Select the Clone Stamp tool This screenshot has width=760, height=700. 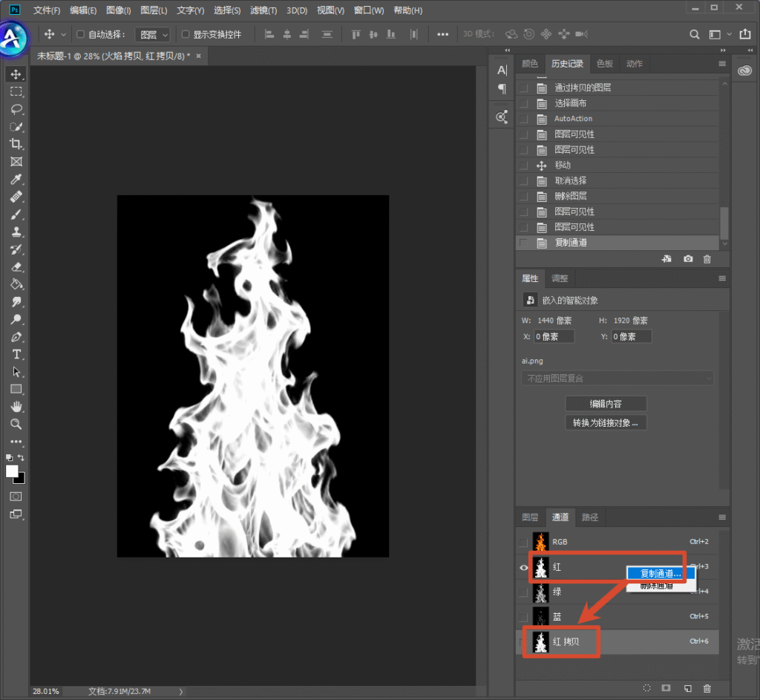(16, 232)
